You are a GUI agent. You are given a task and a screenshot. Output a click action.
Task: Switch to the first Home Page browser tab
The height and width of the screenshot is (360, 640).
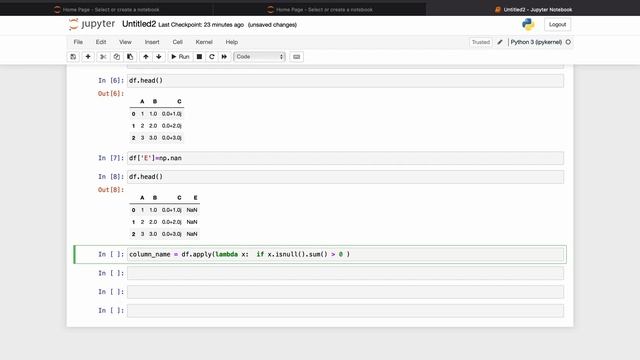107,9
